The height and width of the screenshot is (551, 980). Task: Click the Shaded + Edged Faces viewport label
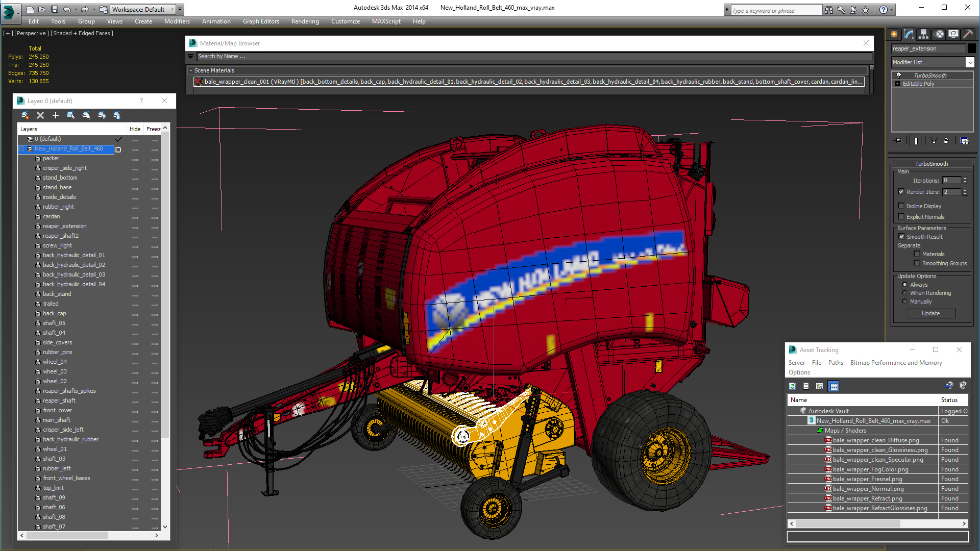point(82,33)
